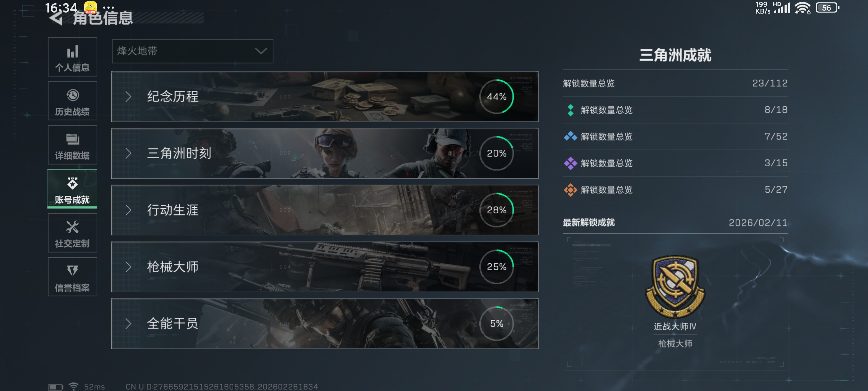This screenshot has height=391, width=868.
Task: Open the 信誉档案 badge icon tab
Action: pos(72,277)
